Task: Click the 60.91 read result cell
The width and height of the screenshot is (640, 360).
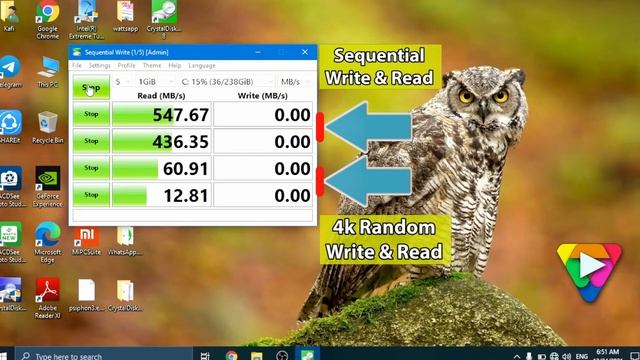Action: [162, 168]
